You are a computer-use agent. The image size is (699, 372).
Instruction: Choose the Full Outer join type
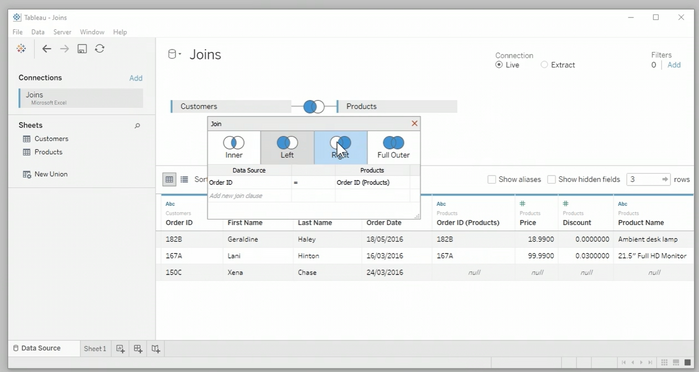pyautogui.click(x=393, y=148)
